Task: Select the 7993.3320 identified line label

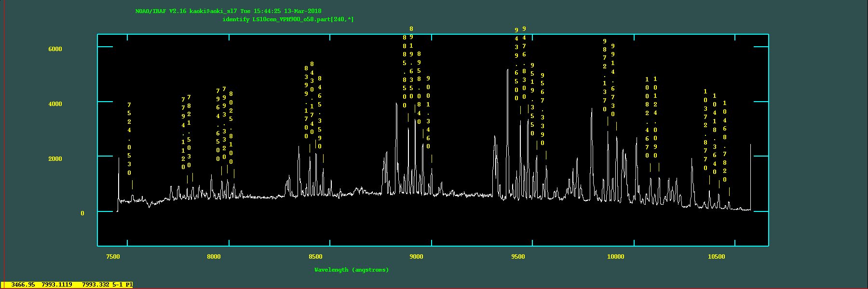Action: click(224, 123)
